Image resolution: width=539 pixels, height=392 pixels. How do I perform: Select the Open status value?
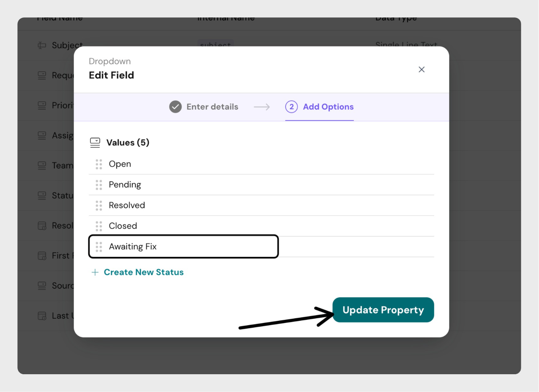tap(120, 164)
